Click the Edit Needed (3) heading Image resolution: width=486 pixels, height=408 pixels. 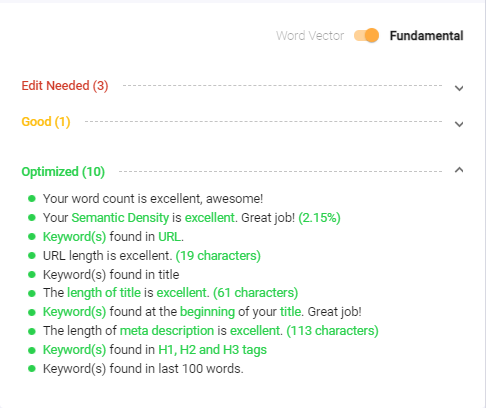coord(65,86)
